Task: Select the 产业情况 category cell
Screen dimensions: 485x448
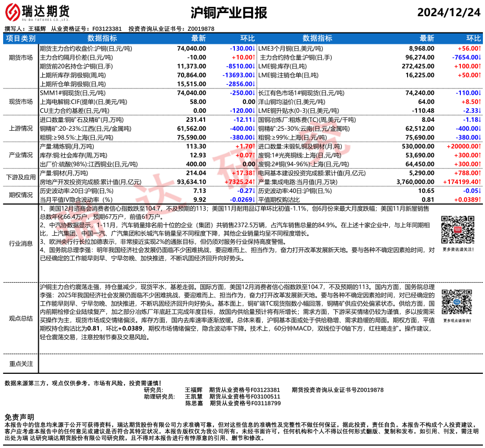Action: pyautogui.click(x=21, y=155)
